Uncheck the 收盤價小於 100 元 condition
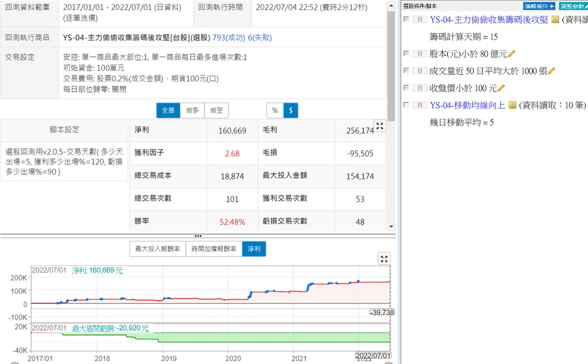588x364 pixels. pyautogui.click(x=406, y=88)
